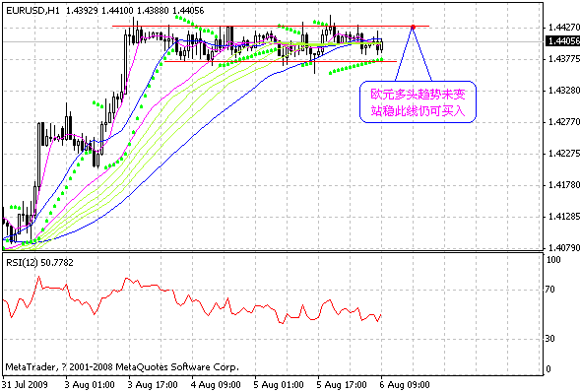Click the RSI 100 scale label
Screen dimensions: 580x392
pos(553,260)
